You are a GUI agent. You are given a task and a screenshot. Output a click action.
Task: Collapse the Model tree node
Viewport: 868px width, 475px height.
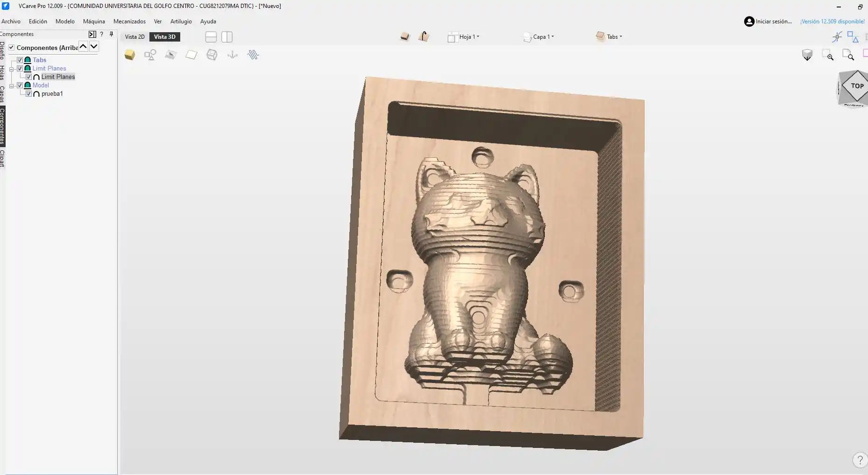tap(12, 85)
